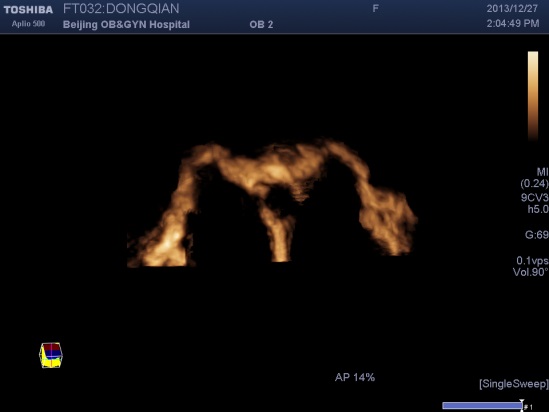
Task: Select the Aplio 500 model label
Action: (28, 24)
